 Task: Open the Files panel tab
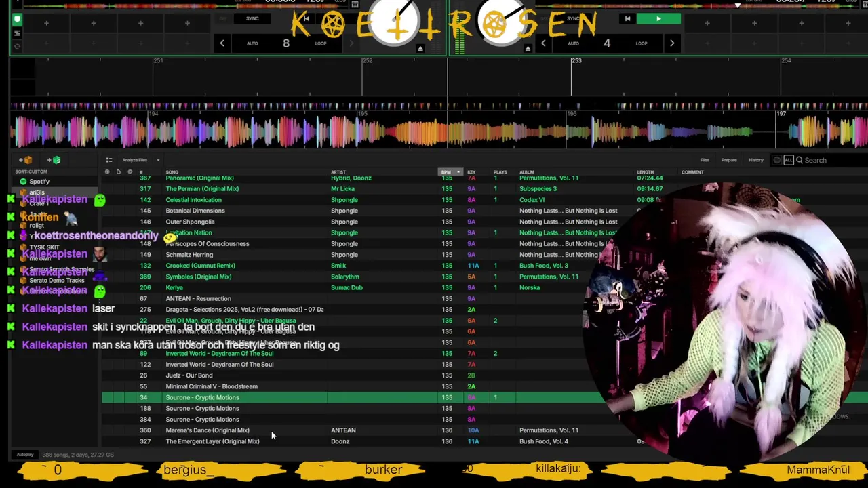point(705,160)
